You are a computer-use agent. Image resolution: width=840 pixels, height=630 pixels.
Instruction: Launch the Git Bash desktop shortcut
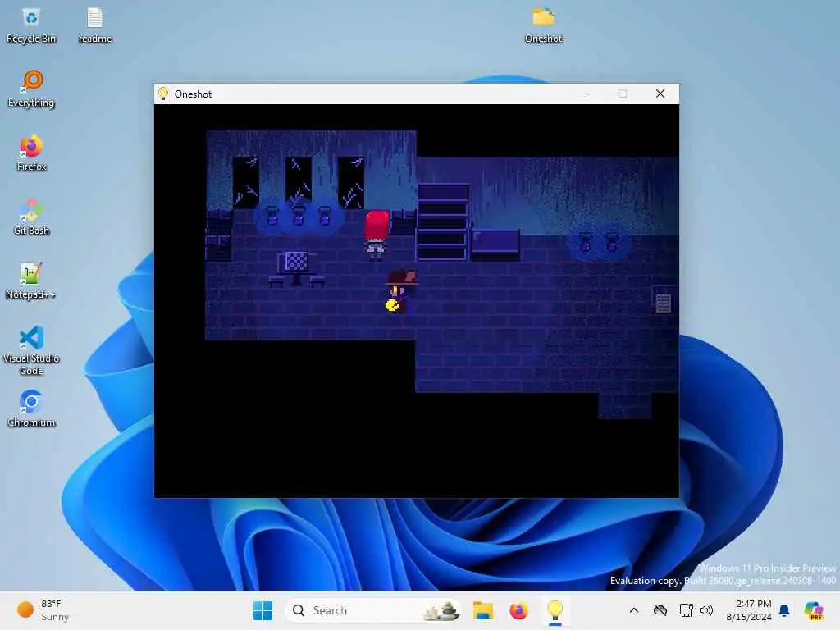click(x=32, y=217)
